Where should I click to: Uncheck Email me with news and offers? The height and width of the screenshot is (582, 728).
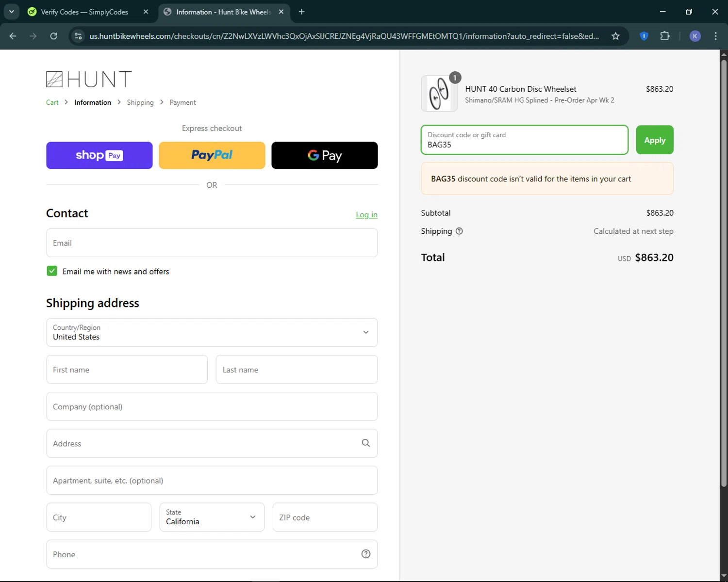[x=52, y=271]
